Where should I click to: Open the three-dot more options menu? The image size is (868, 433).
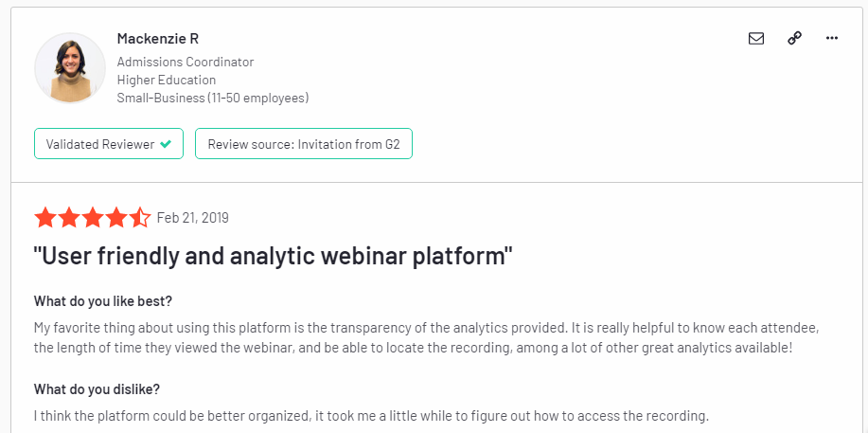[832, 39]
